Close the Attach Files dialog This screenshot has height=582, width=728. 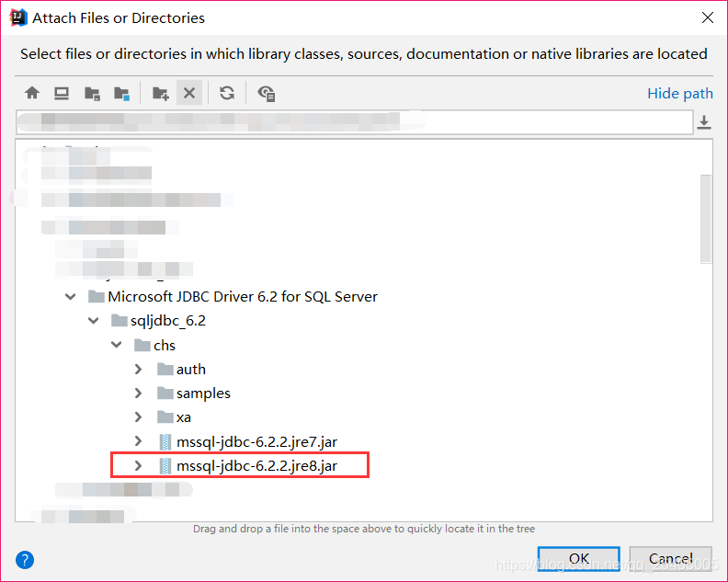click(x=708, y=17)
